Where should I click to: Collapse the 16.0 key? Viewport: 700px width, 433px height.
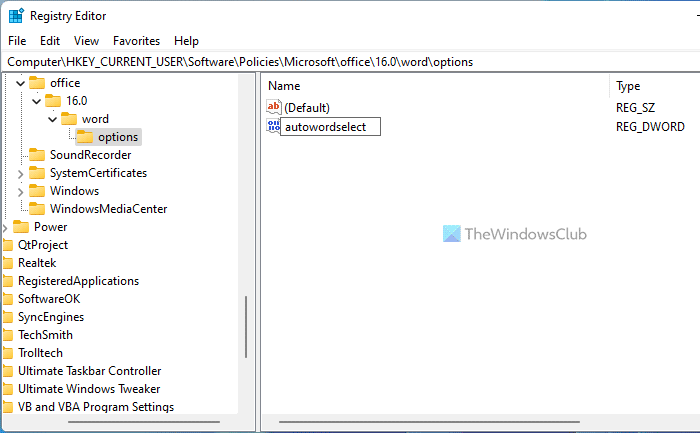(x=37, y=101)
